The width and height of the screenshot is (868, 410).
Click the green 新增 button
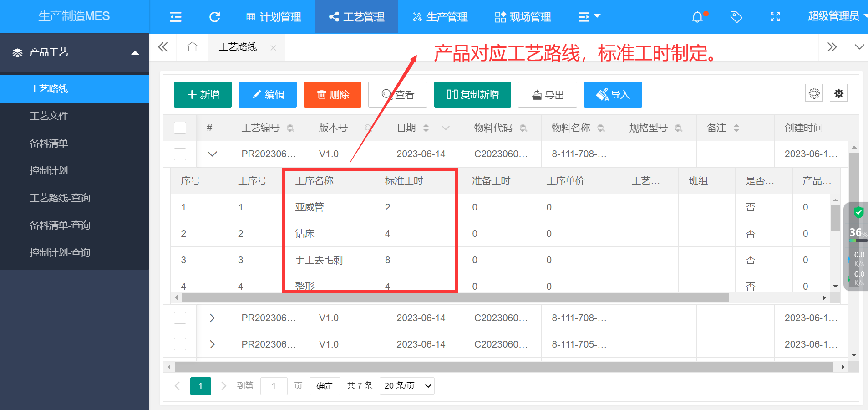click(203, 95)
